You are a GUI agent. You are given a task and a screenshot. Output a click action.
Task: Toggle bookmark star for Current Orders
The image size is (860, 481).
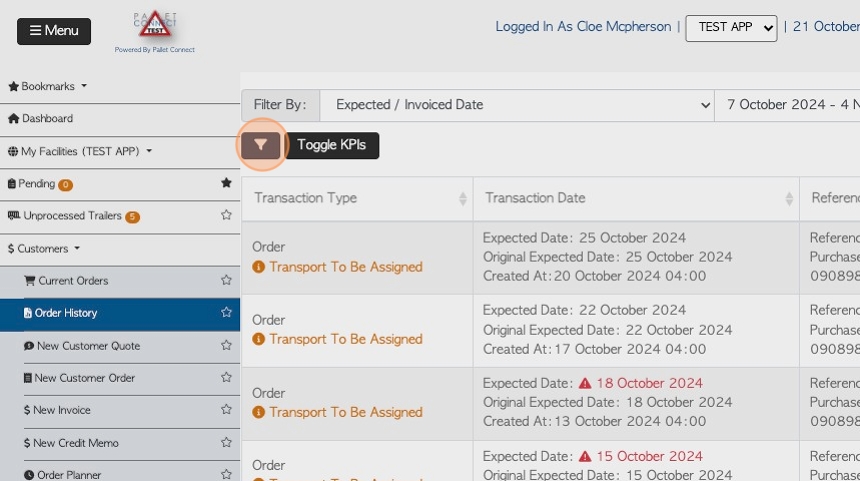point(226,280)
